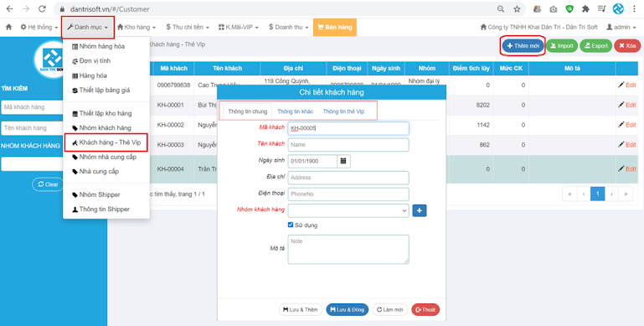Click the browser back arrow
644x326 pixels.
click(10, 8)
